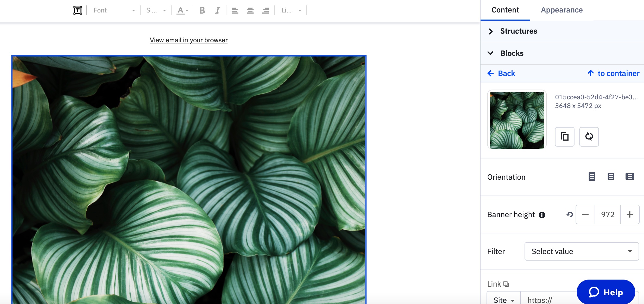644x304 pixels.
Task: Open the Font family dropdown
Action: coord(113,10)
